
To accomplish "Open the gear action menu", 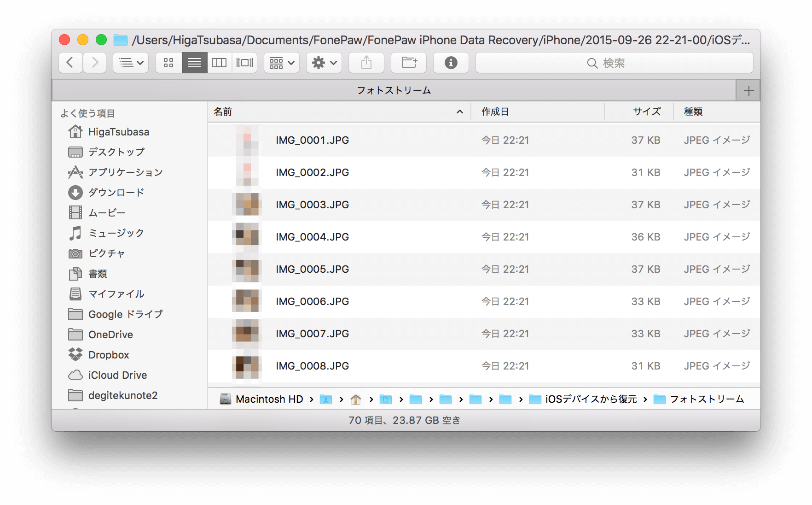I will (x=324, y=63).
